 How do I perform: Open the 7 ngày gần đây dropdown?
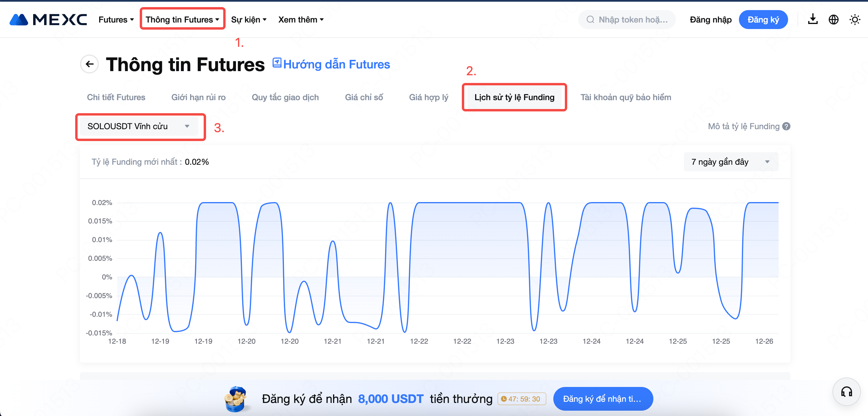730,162
